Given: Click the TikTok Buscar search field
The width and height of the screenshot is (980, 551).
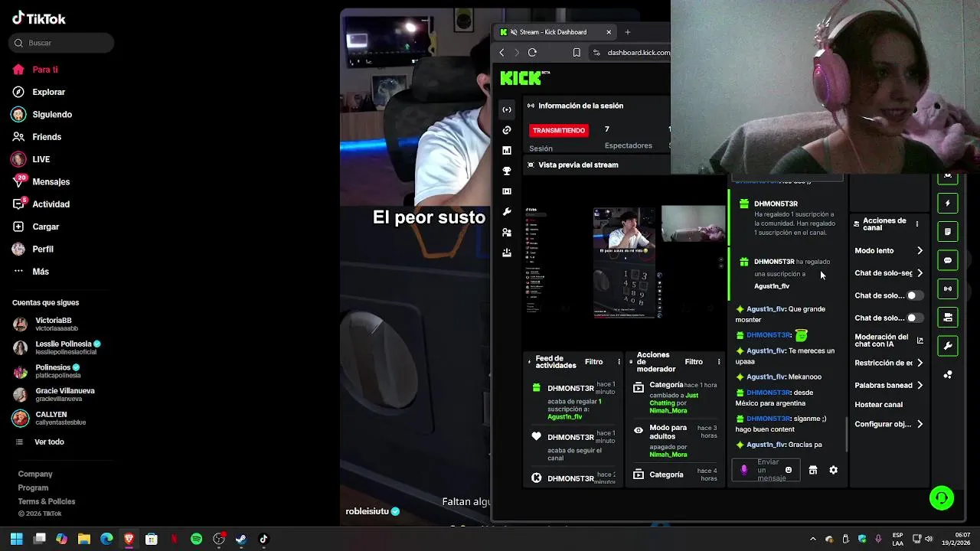Looking at the screenshot, I should [x=61, y=43].
